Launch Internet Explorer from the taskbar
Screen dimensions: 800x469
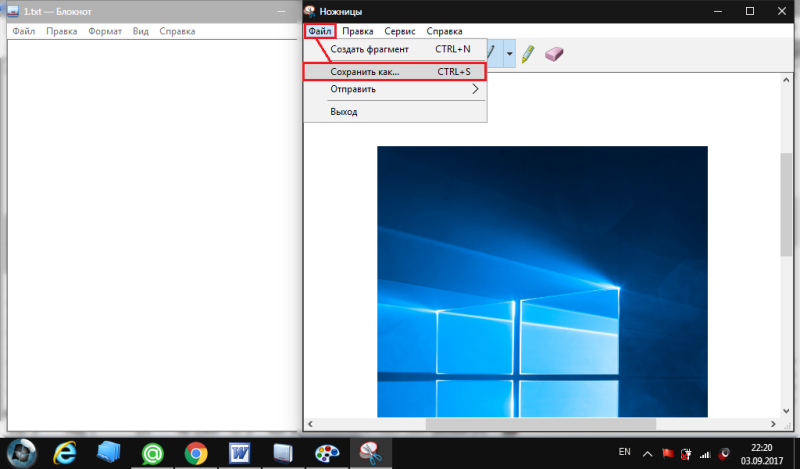(65, 453)
